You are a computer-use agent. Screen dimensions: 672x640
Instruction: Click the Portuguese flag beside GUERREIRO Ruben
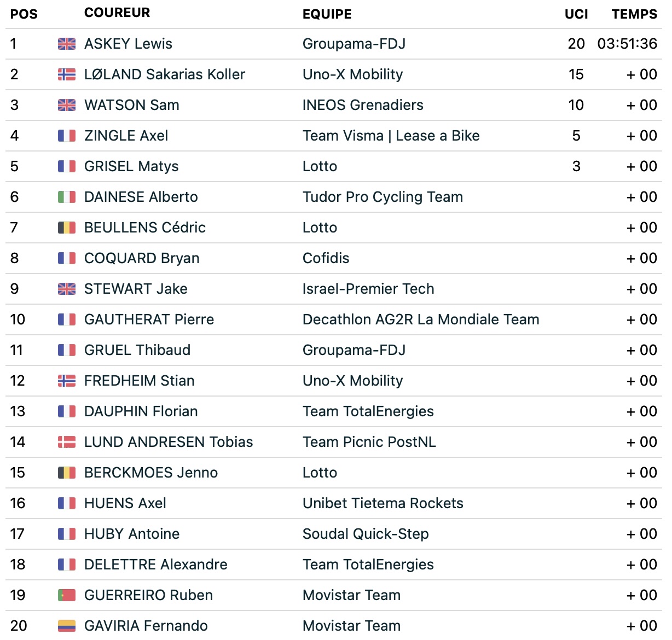[67, 595]
